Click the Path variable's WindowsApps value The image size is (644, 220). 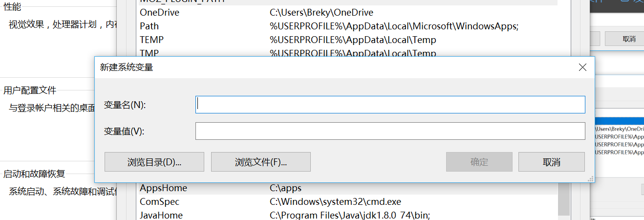[394, 26]
